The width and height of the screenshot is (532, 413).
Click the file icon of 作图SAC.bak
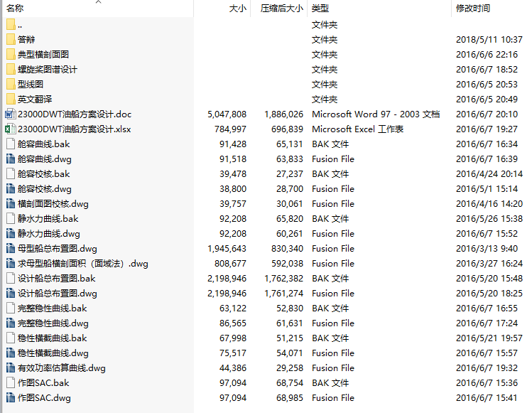click(x=11, y=383)
